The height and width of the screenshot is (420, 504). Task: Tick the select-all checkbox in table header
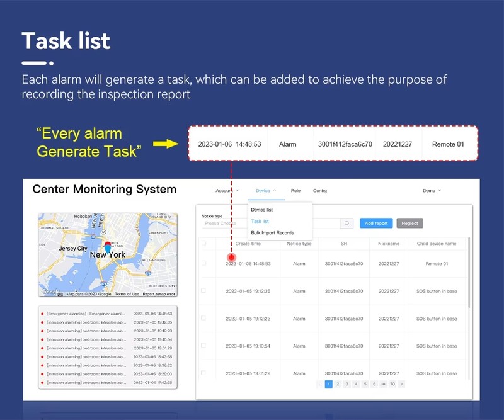coord(203,243)
